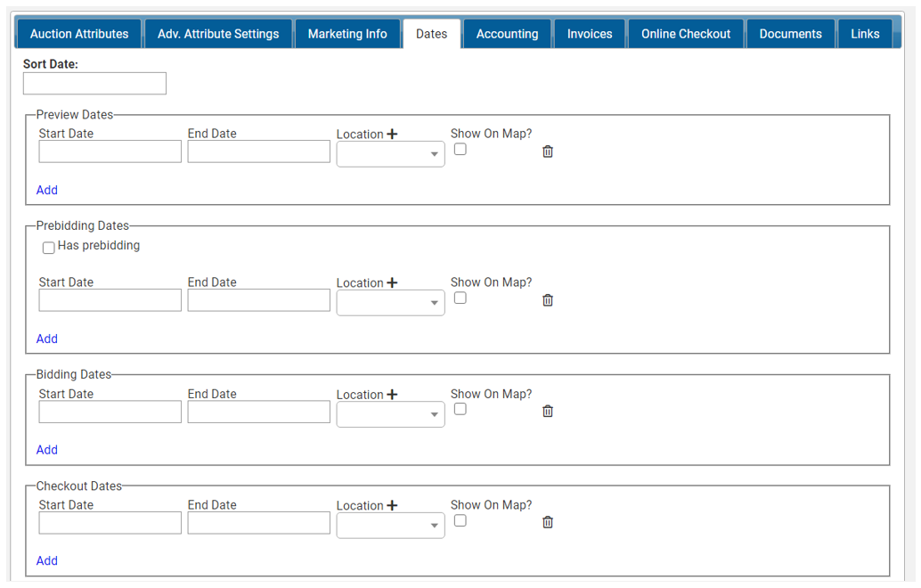921x588 pixels.
Task: Click Add under Prebidding Dates
Action: [x=46, y=339]
